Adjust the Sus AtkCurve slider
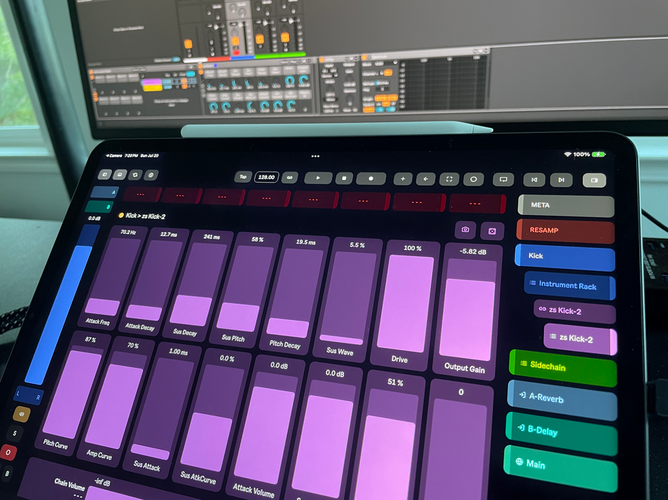 point(212,419)
